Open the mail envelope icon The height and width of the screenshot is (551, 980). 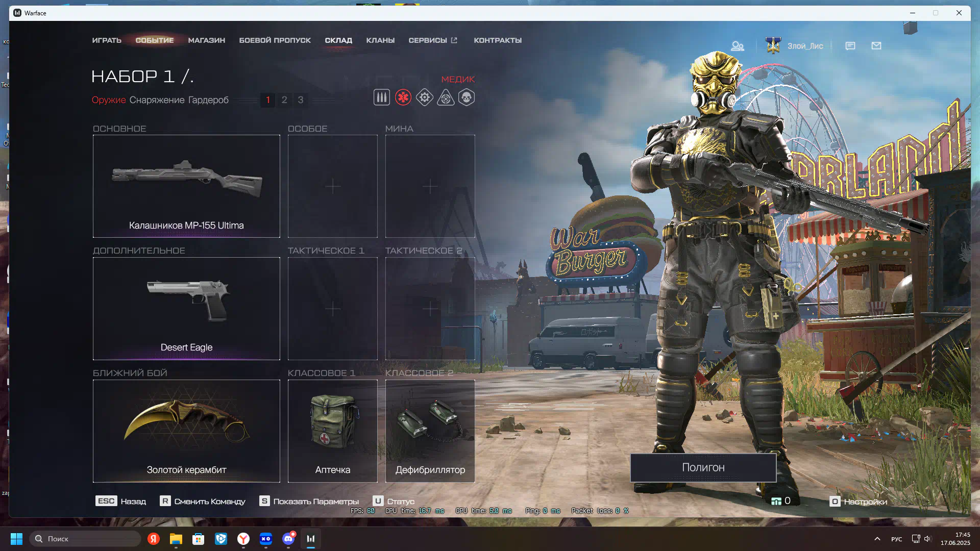(876, 46)
